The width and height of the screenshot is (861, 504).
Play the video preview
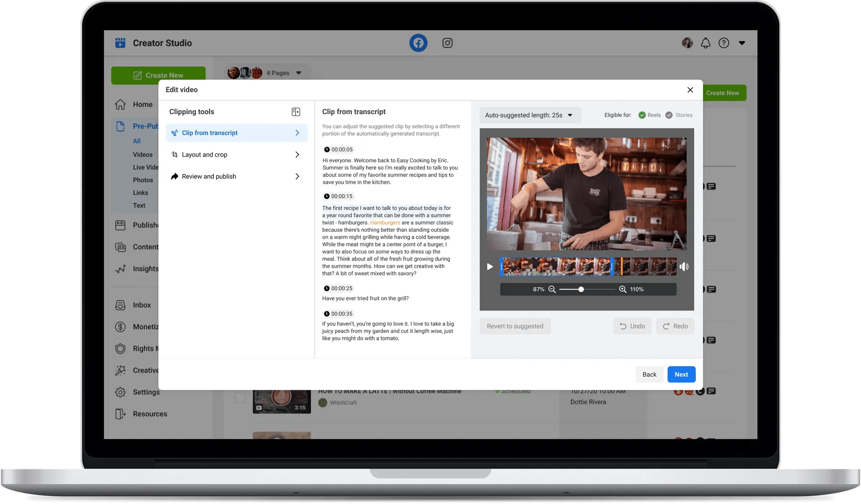[x=490, y=267]
